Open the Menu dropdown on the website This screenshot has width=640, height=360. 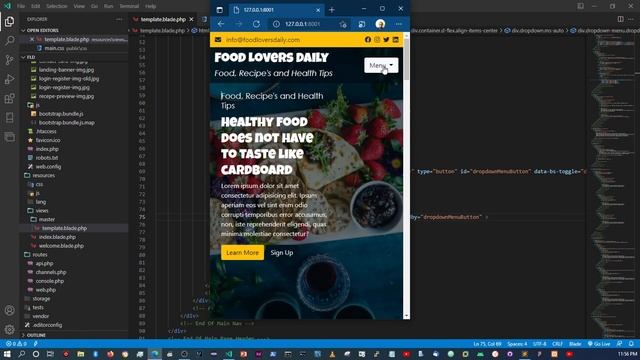click(x=381, y=65)
